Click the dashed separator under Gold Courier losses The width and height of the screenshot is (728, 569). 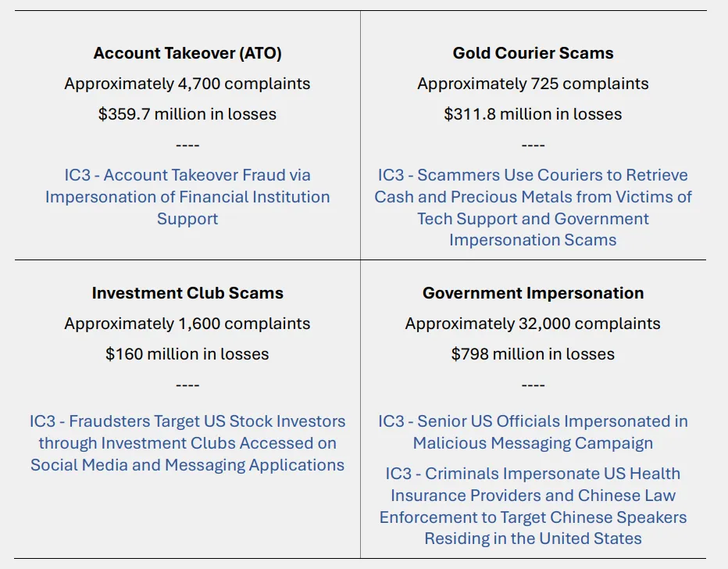tap(533, 145)
